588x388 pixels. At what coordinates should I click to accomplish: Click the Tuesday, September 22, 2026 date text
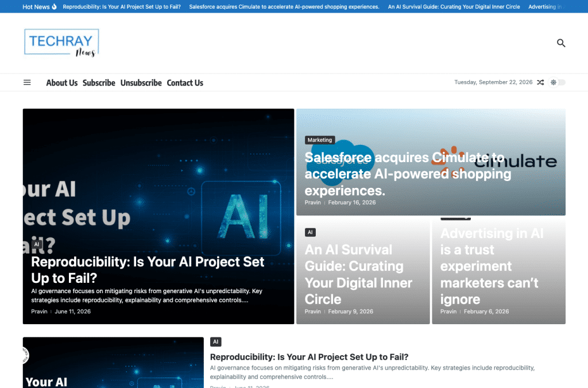(x=493, y=82)
